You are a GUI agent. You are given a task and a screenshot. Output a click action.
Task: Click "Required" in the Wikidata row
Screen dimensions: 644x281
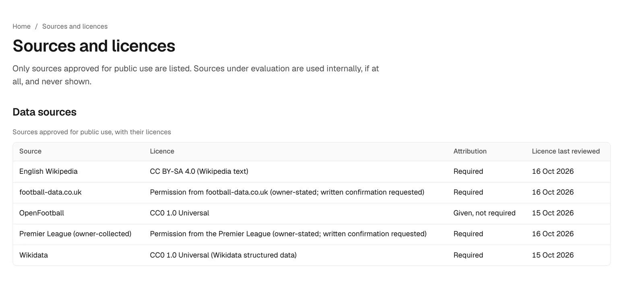coord(468,255)
